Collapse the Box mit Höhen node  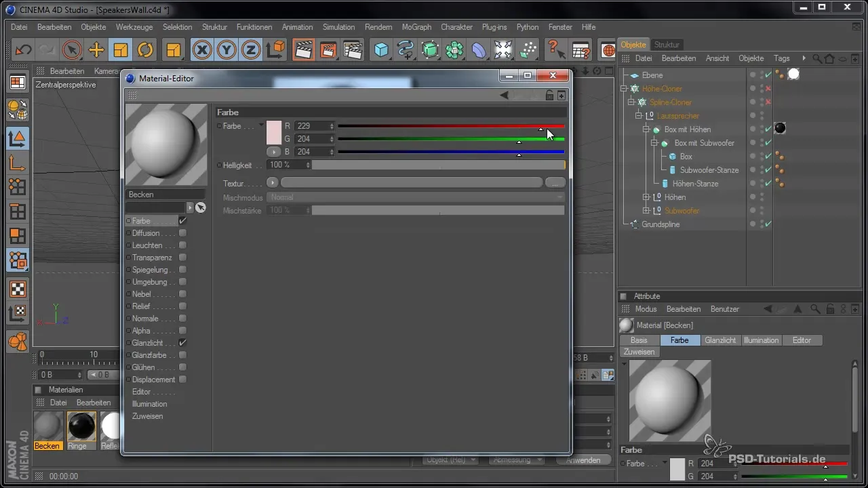(646, 129)
